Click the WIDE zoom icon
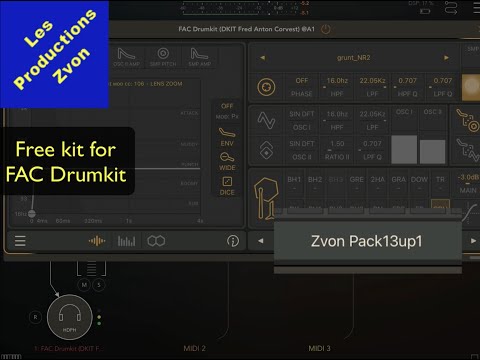This screenshot has height=360, width=480. click(227, 161)
